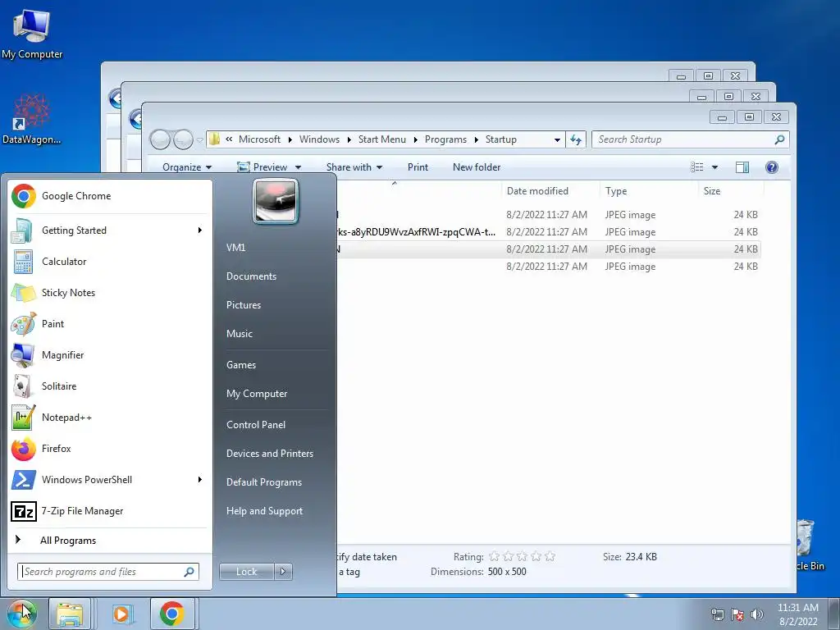
Task: Click Start Menu breadcrumb segment
Action: 382,139
